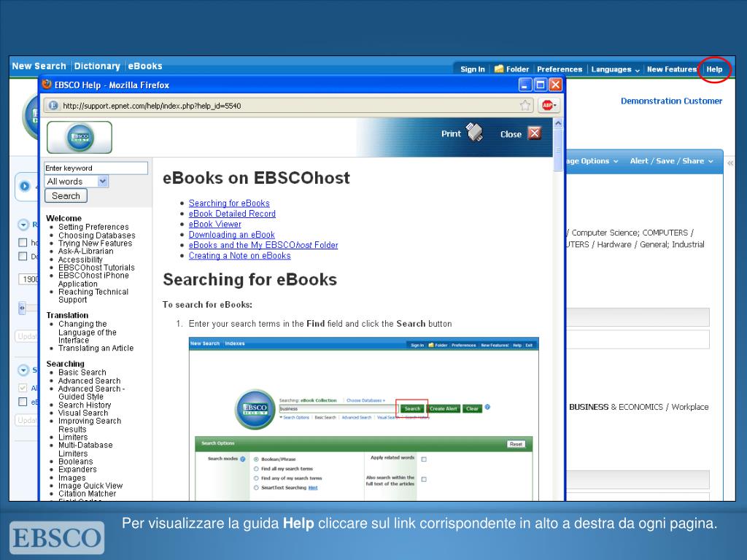Screen dimensions: 747x560
Task: Click the blue arrow icon left of results
Action: click(x=25, y=186)
